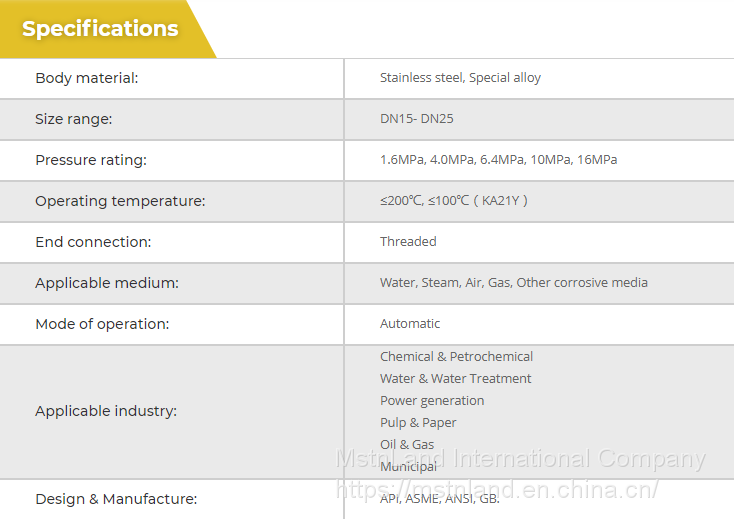Select the Applicable medium label
The height and width of the screenshot is (519, 734).
[107, 283]
